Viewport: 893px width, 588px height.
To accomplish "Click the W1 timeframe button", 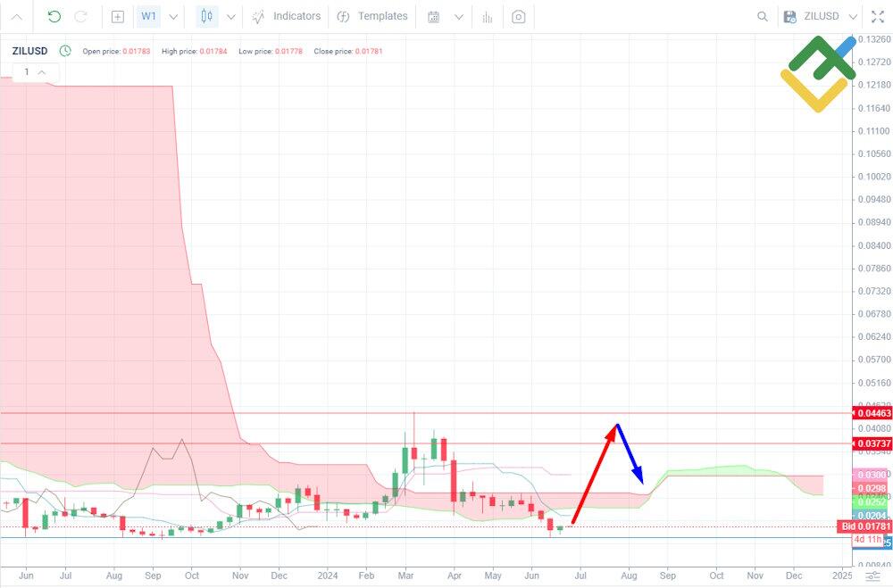I will [x=148, y=16].
